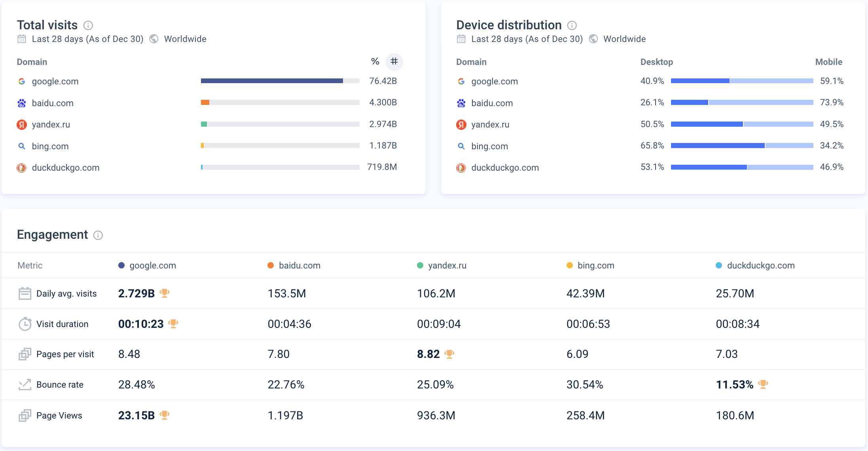The image size is (868, 451).
Task: Click the Pages per visit icon
Action: click(x=25, y=354)
